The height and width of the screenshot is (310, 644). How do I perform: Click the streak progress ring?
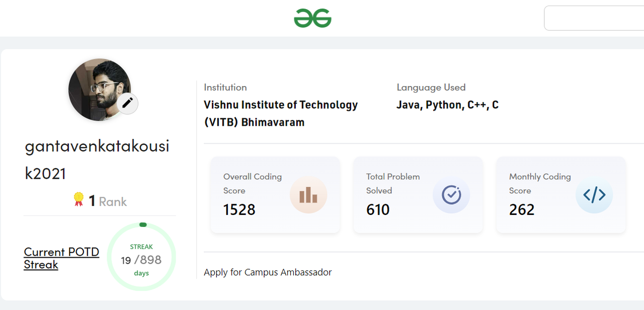click(x=141, y=257)
